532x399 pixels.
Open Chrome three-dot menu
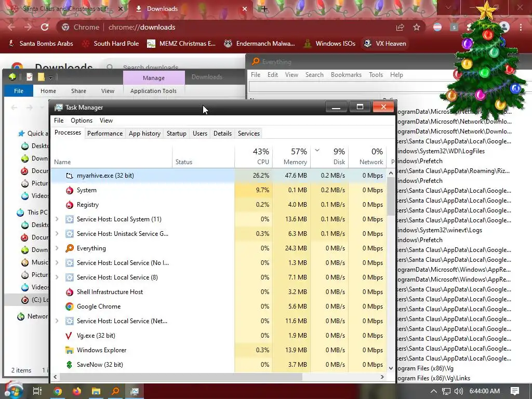click(x=521, y=27)
